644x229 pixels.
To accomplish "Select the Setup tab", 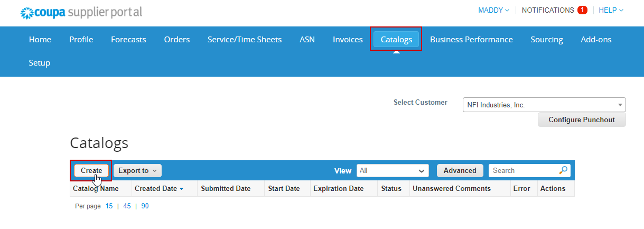I will point(40,63).
